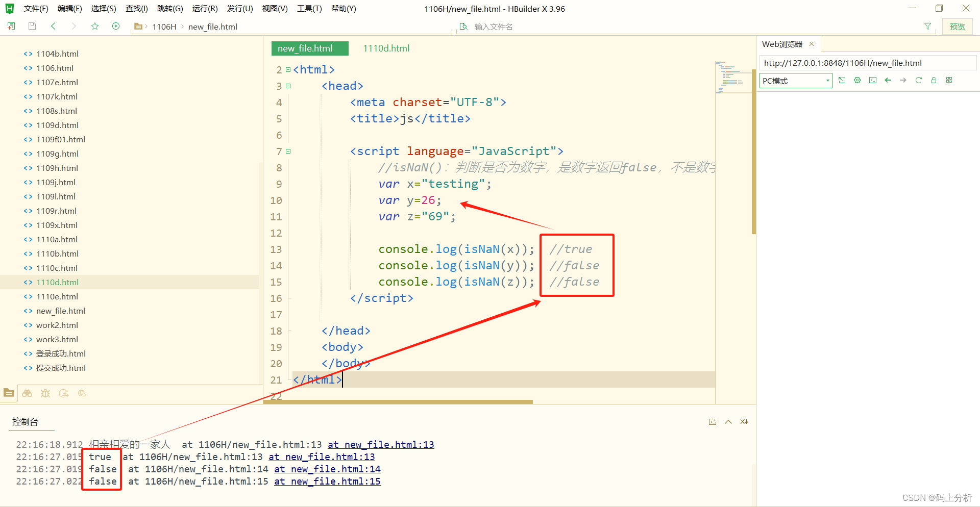Click the web browser back arrow
This screenshot has width=980, height=507.
coord(888,80)
